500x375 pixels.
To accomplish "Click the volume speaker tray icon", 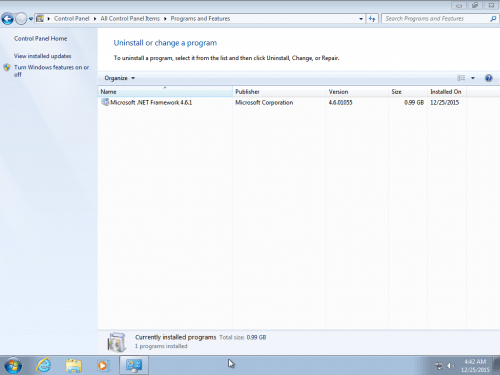I will click(450, 366).
